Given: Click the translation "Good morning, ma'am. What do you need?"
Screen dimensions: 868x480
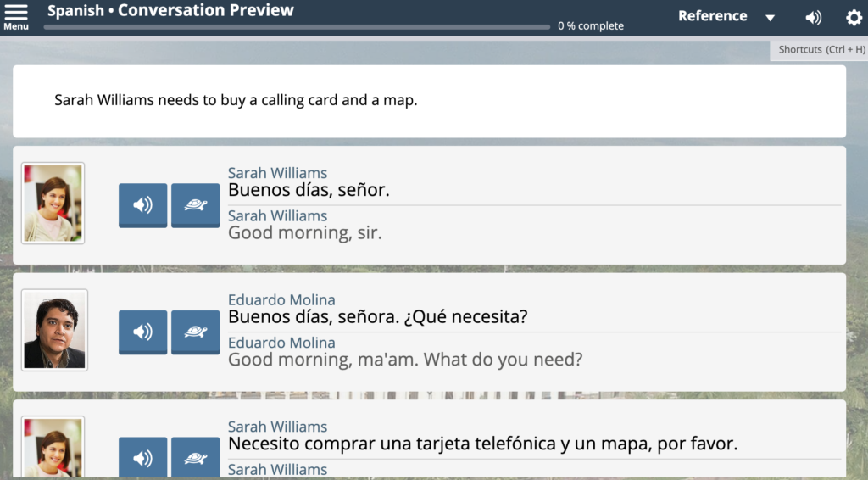Looking at the screenshot, I should (404, 360).
